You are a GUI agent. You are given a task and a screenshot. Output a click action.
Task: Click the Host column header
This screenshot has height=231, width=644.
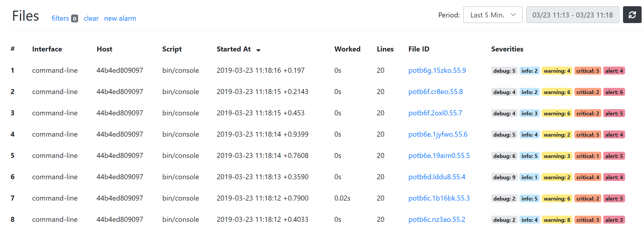click(x=104, y=49)
